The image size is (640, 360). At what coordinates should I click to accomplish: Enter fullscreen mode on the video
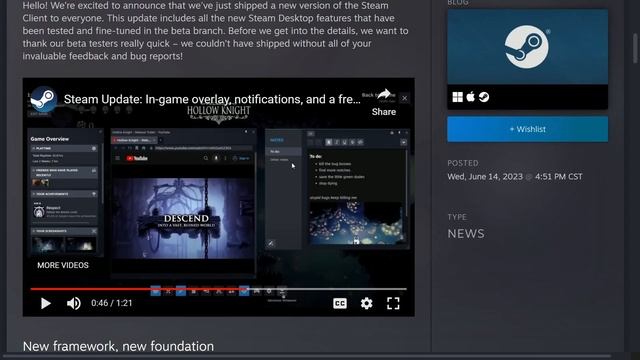tap(393, 303)
